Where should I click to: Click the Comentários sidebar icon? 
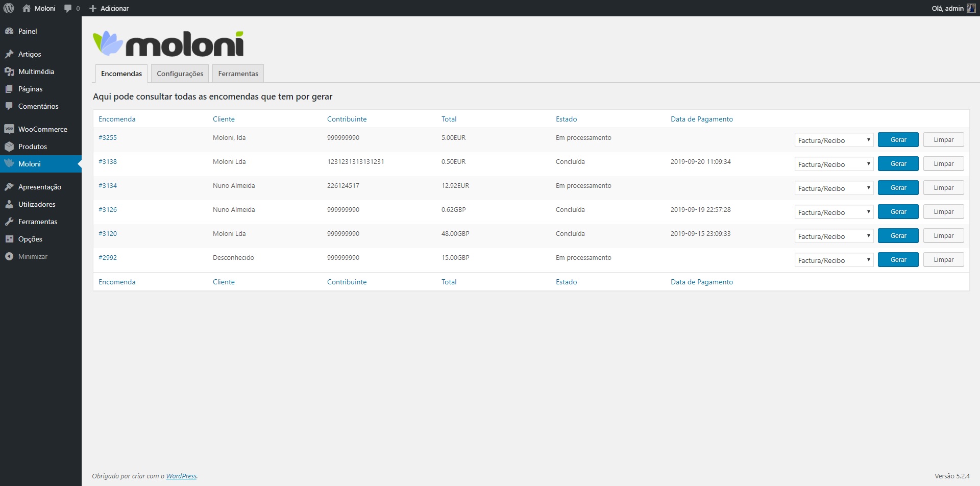click(9, 106)
